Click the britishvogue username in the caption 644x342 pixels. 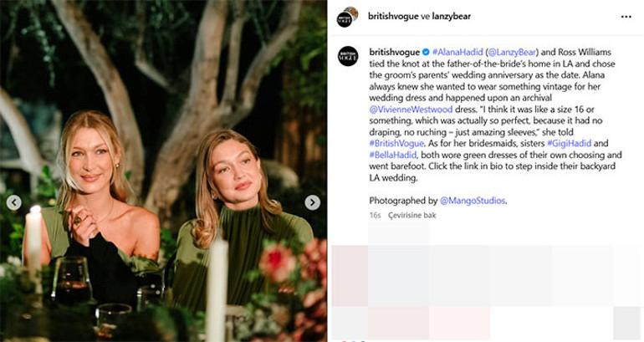[395, 52]
